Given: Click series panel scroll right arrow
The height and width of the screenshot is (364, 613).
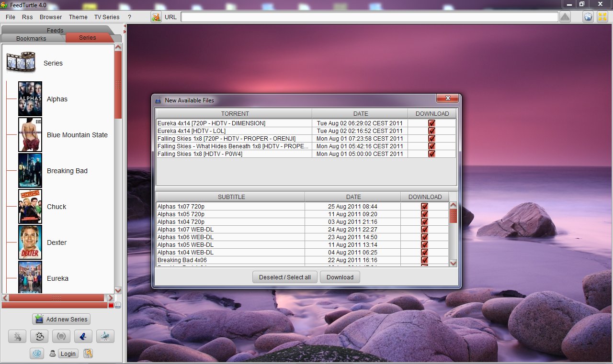Looking at the screenshot, I should 111,298.
